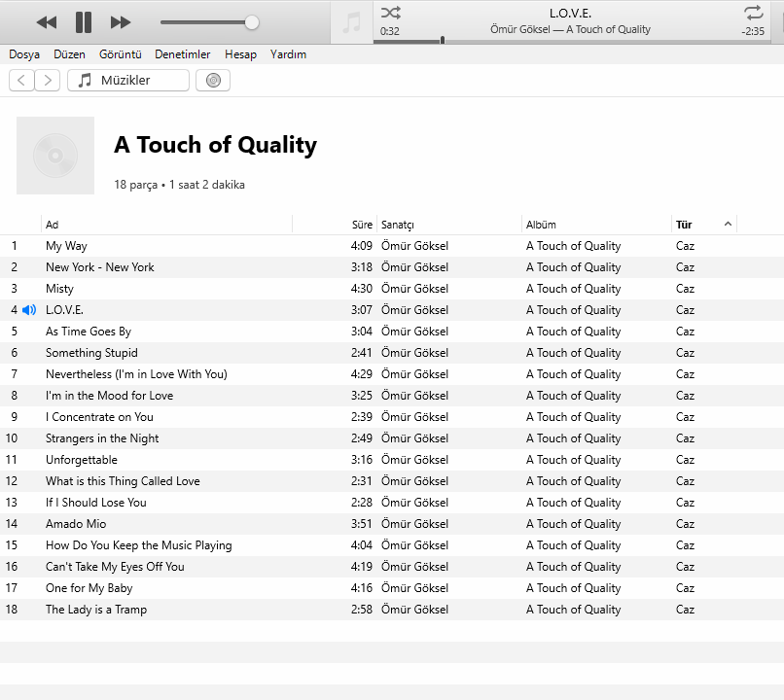Toggle shuffle playback
Screen dimensions: 784x700
[x=390, y=13]
